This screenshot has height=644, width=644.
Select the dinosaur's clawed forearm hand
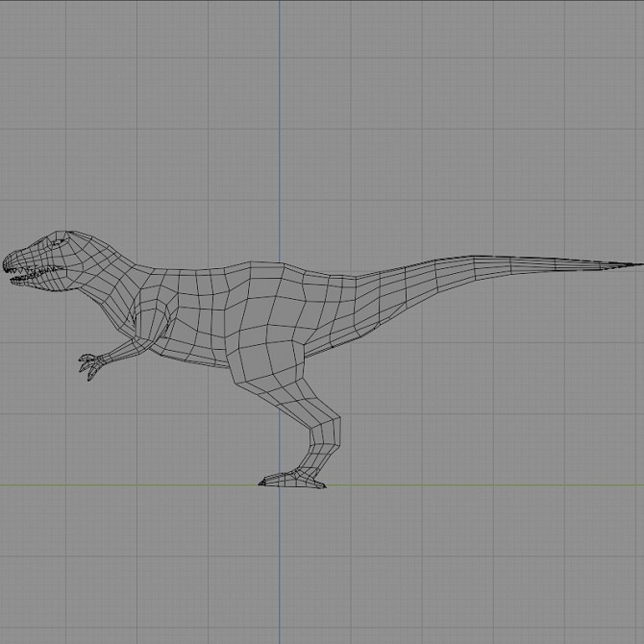tap(91, 365)
